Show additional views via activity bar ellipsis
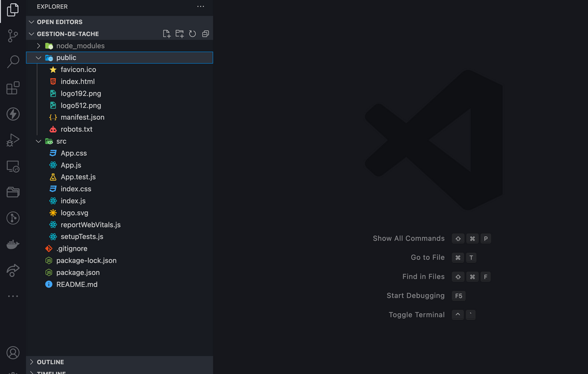The width and height of the screenshot is (588, 374). tap(13, 296)
